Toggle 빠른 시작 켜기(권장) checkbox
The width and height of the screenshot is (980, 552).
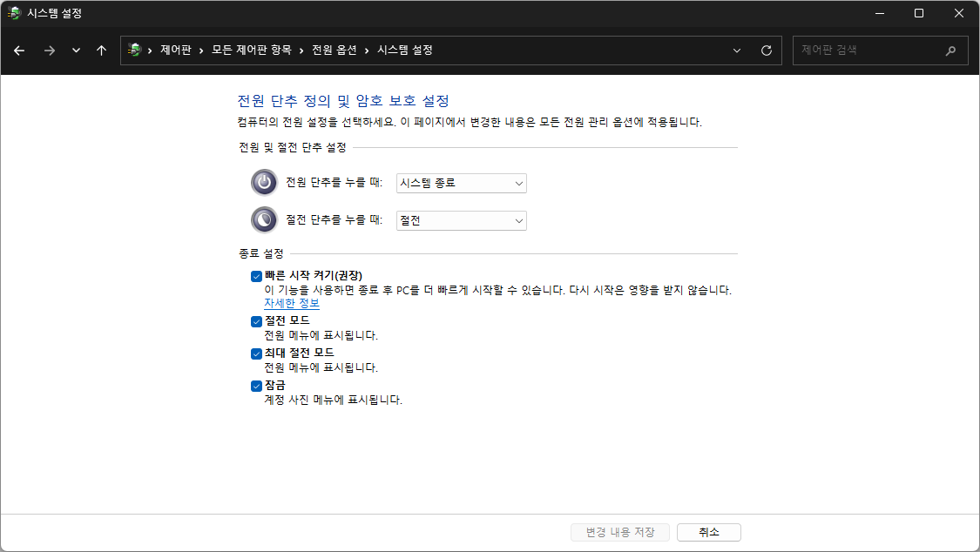[x=256, y=276]
